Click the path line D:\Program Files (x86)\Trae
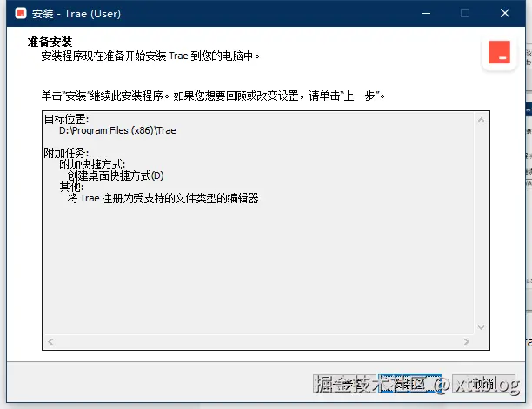This screenshot has width=532, height=409. pos(117,130)
